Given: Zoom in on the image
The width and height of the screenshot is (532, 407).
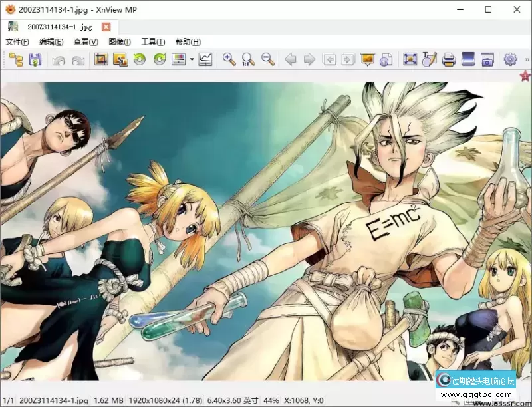Looking at the screenshot, I should pyautogui.click(x=227, y=59).
